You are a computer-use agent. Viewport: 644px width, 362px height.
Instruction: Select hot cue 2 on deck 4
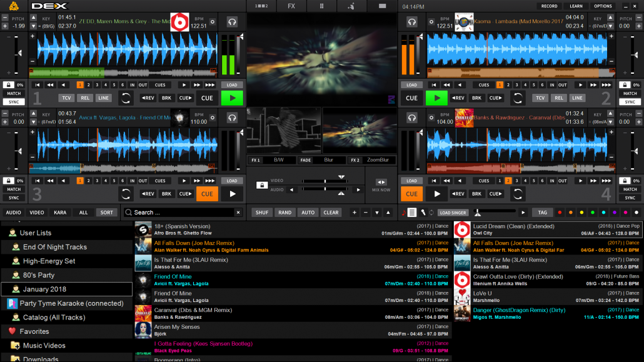pyautogui.click(x=508, y=181)
